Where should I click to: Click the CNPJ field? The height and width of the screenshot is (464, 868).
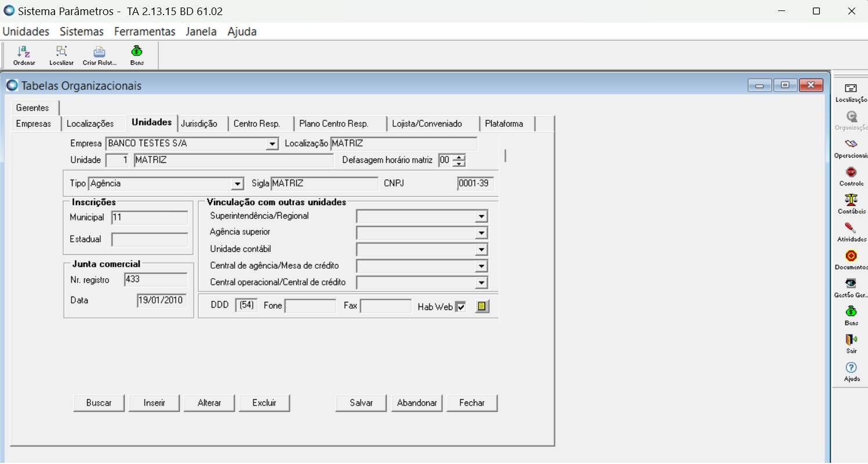click(x=475, y=184)
